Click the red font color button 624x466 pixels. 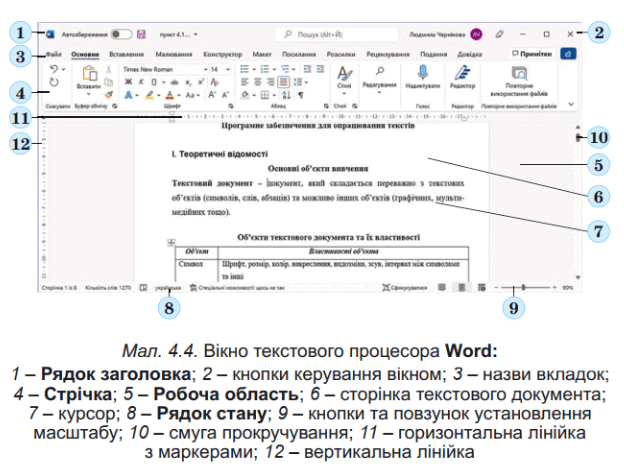click(170, 95)
